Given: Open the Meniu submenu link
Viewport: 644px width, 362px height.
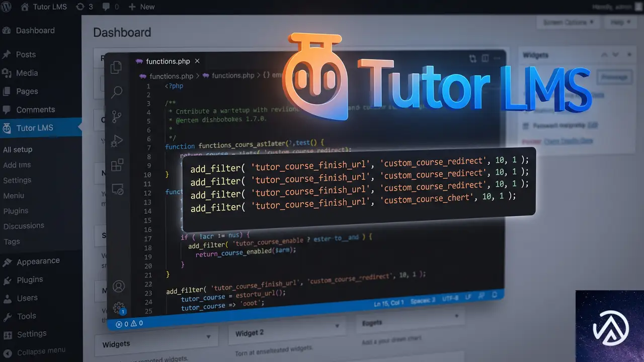Looking at the screenshot, I should tap(14, 196).
